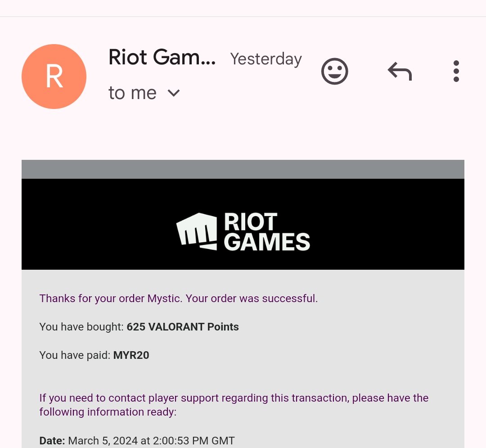Tap the 'You have bought:' label

click(x=81, y=327)
